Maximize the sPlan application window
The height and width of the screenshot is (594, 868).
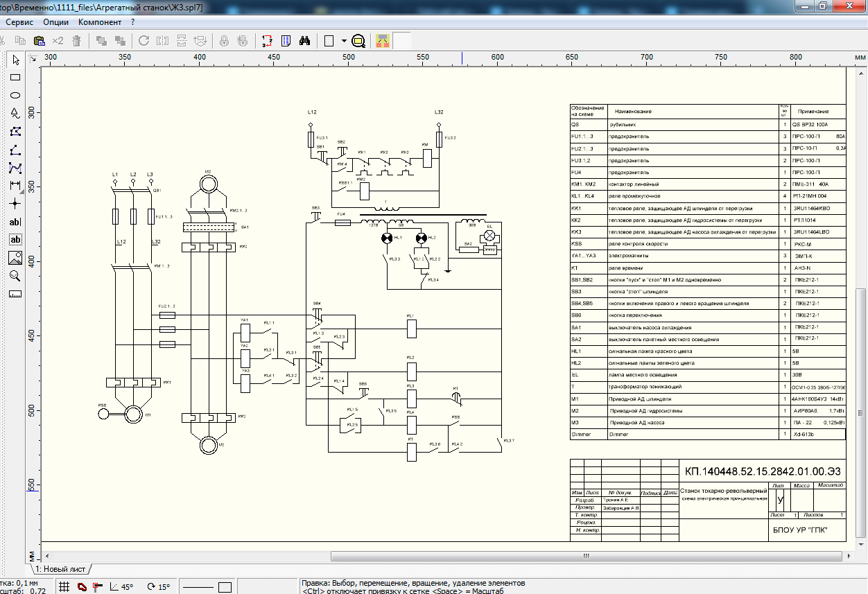(x=823, y=6)
